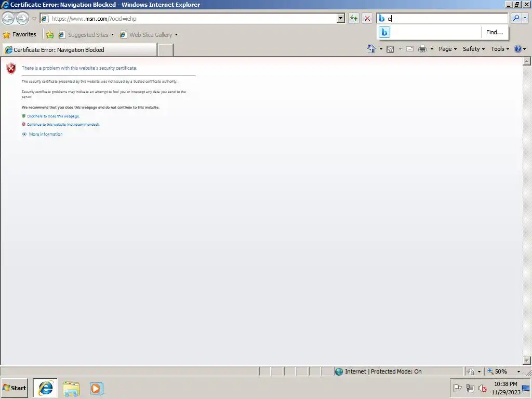This screenshot has width=532, height=399.
Task: Click inside the address bar URL
Action: click(x=193, y=19)
